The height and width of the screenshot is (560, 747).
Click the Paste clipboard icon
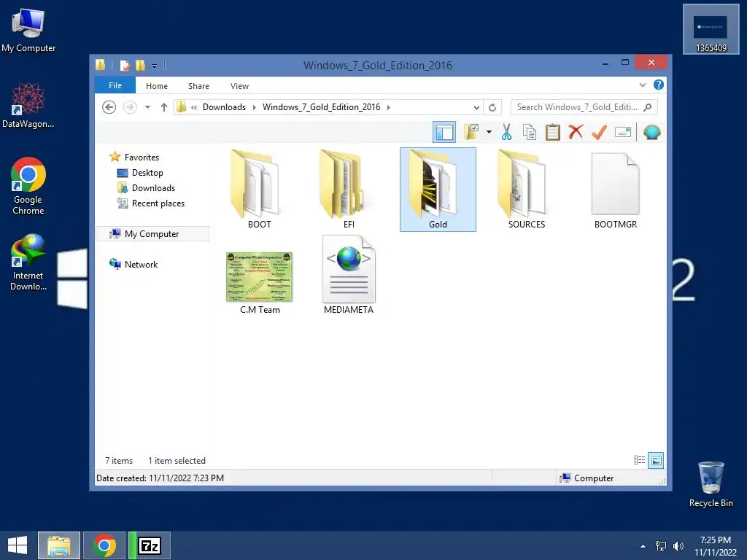point(553,132)
